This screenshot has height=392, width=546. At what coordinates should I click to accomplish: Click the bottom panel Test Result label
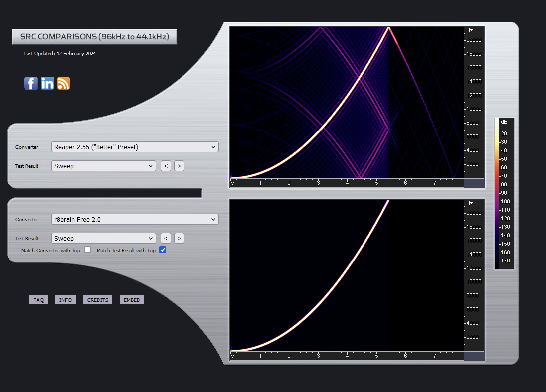click(x=27, y=238)
